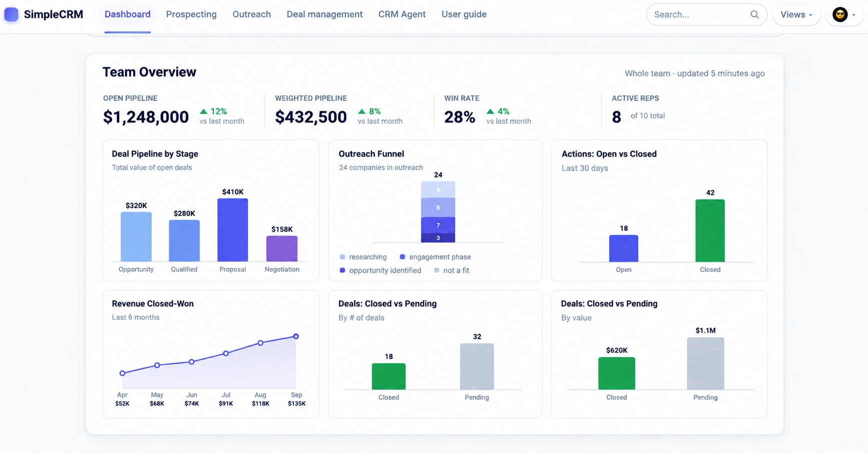The height and width of the screenshot is (453, 868).
Task: Click the Team Overview heading
Action: [x=149, y=72]
